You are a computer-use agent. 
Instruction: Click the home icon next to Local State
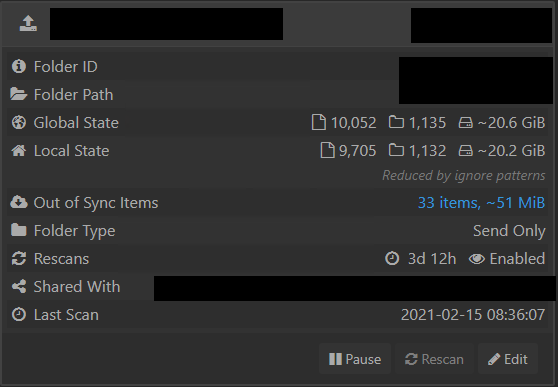coord(19,150)
